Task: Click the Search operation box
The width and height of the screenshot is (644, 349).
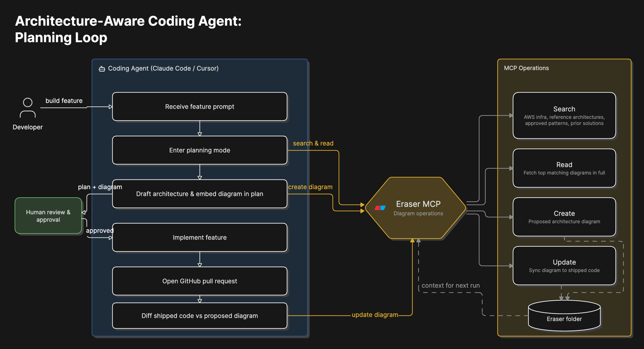Action: point(564,116)
